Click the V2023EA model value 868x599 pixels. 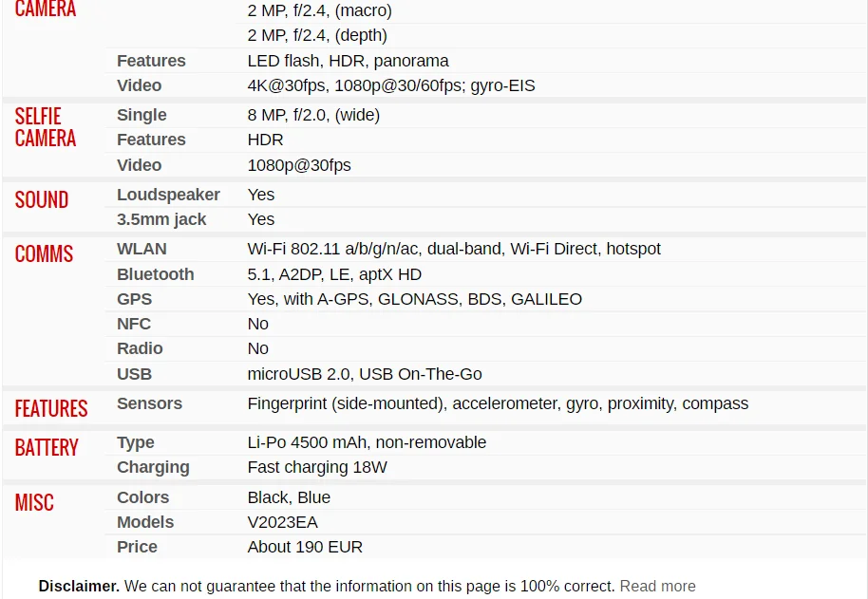(x=282, y=522)
